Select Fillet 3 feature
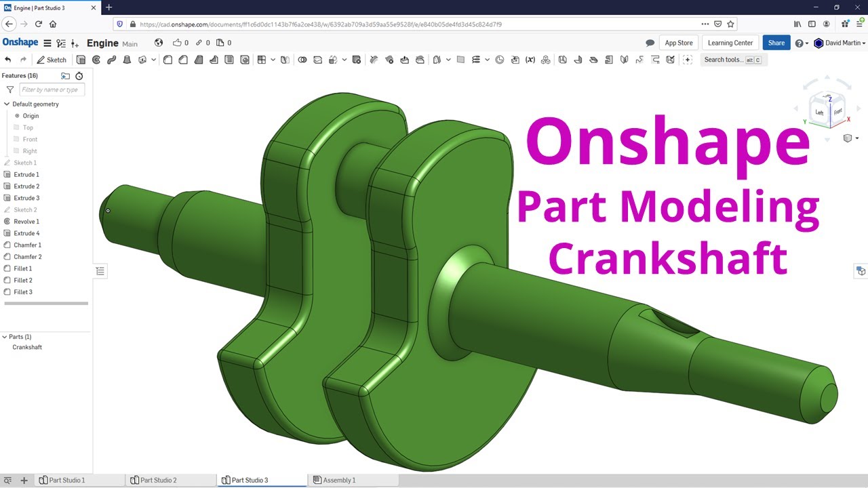Image resolution: width=868 pixels, height=488 pixels. [23, 292]
